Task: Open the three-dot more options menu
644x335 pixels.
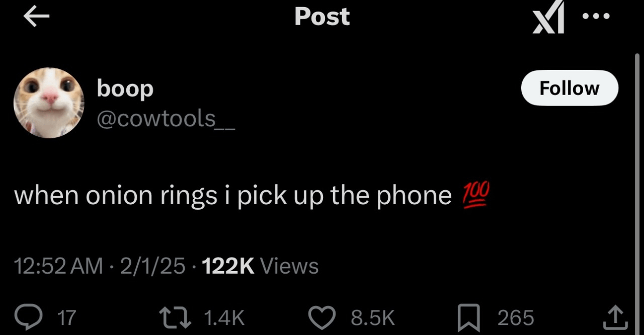Action: pos(596,16)
